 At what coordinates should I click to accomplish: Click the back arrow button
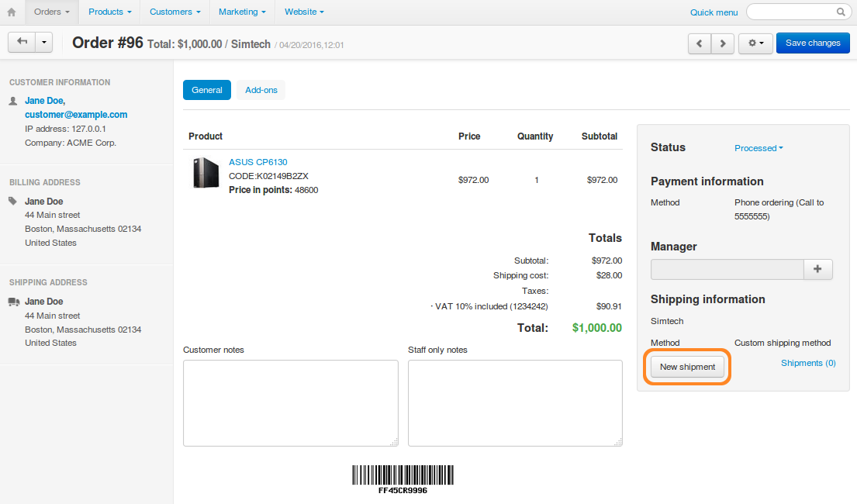click(22, 42)
